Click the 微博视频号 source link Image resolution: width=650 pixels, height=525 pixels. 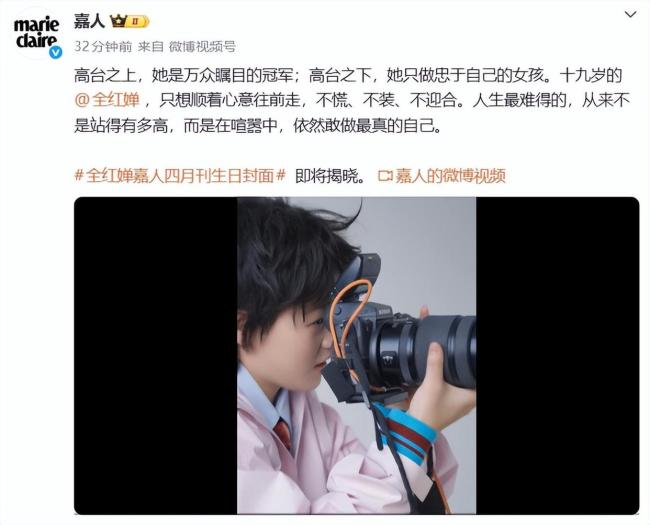click(x=202, y=47)
